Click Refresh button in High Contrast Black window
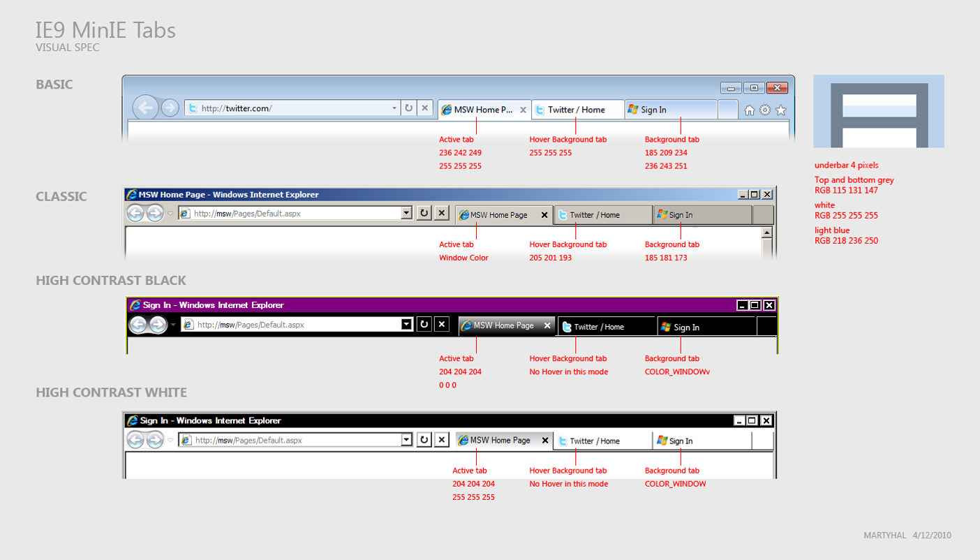980x560 pixels. (424, 324)
